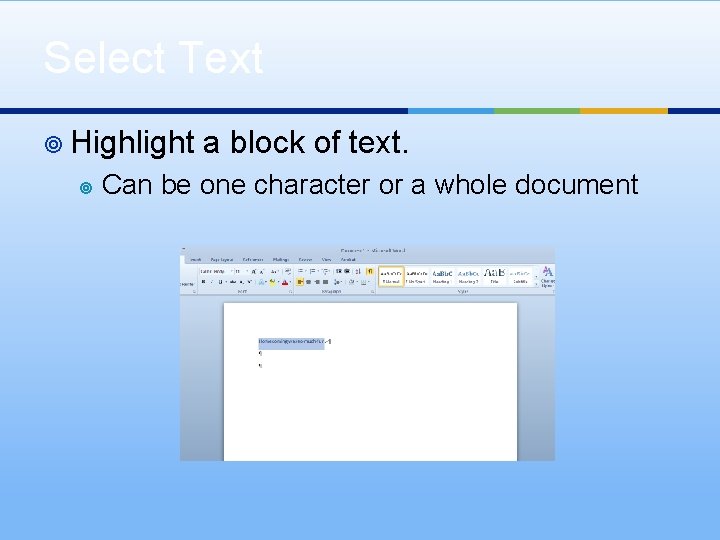
Task: Select Align Text Left
Action: [x=300, y=282]
